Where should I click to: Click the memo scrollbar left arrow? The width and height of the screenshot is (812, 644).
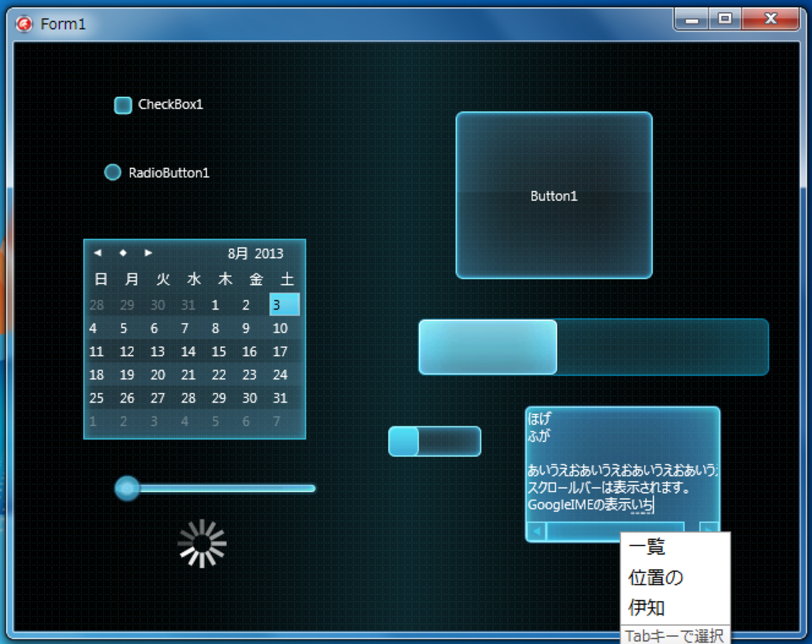click(537, 531)
